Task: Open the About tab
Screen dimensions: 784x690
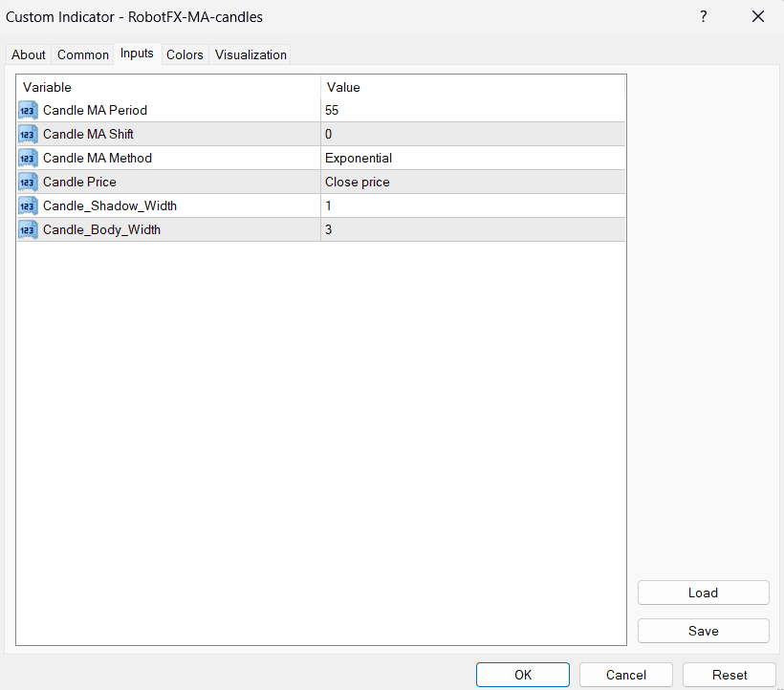Action: point(29,54)
